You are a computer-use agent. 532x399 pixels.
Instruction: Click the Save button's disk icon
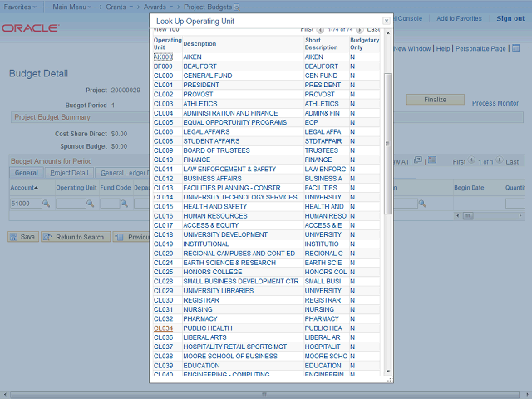click(x=13, y=237)
